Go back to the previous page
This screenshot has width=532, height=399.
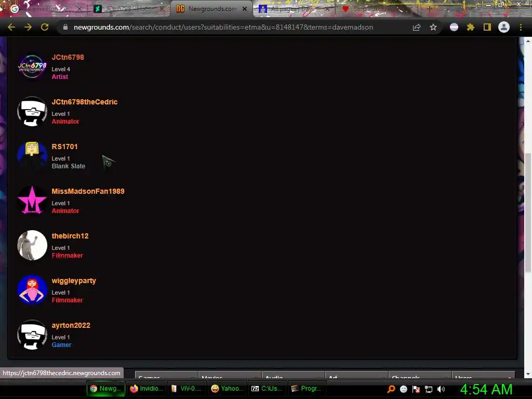click(x=11, y=27)
